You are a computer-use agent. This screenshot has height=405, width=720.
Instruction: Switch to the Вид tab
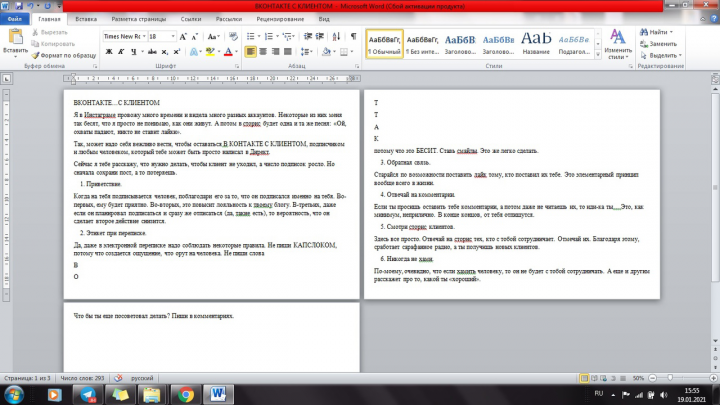[x=324, y=19]
